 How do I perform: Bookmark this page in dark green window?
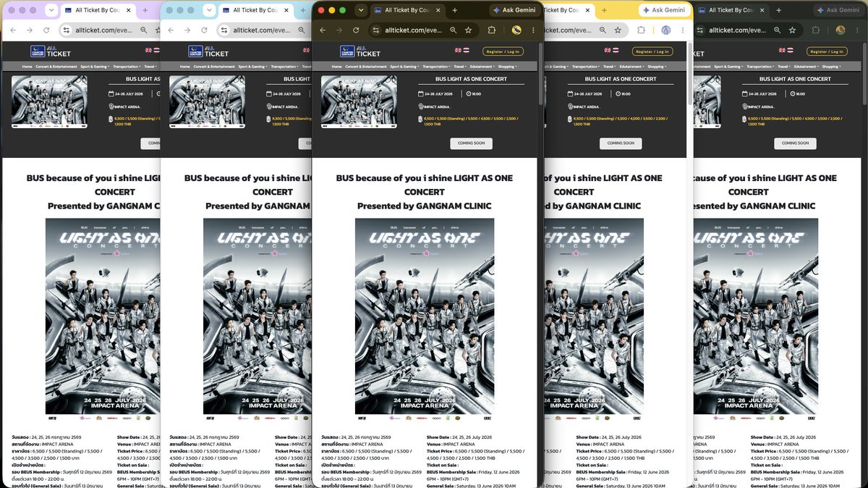[x=793, y=30]
